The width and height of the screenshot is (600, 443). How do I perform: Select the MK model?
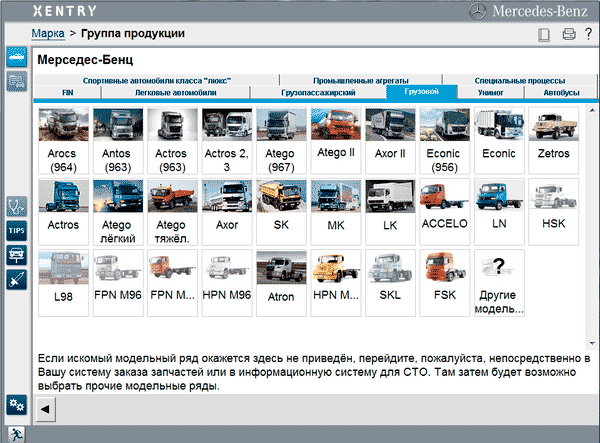point(336,212)
